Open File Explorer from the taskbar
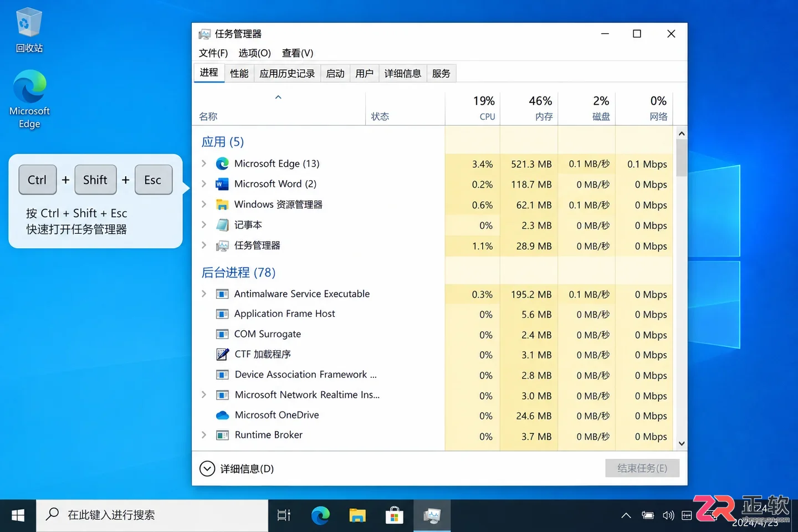Viewport: 798px width, 532px height. 357,516
